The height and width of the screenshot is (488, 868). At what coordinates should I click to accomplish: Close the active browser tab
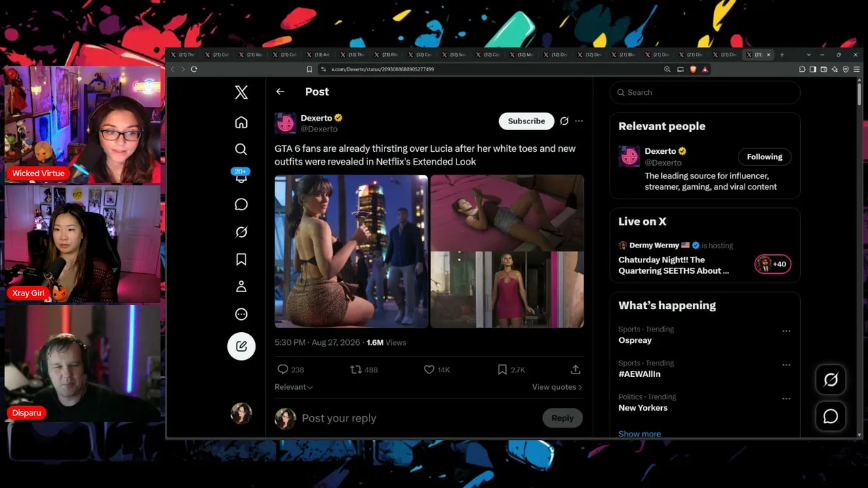pyautogui.click(x=768, y=55)
